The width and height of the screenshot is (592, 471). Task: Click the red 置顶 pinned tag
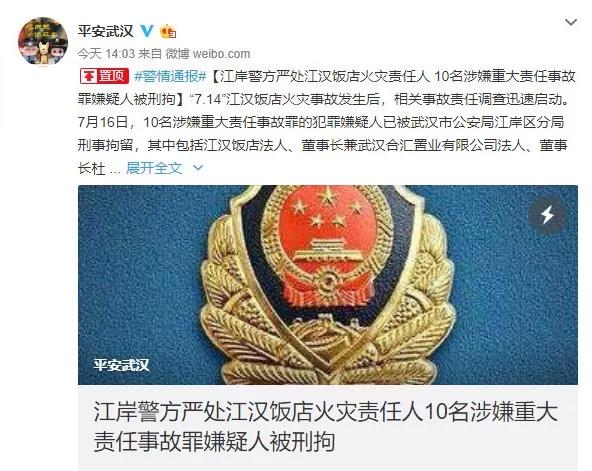click(105, 76)
